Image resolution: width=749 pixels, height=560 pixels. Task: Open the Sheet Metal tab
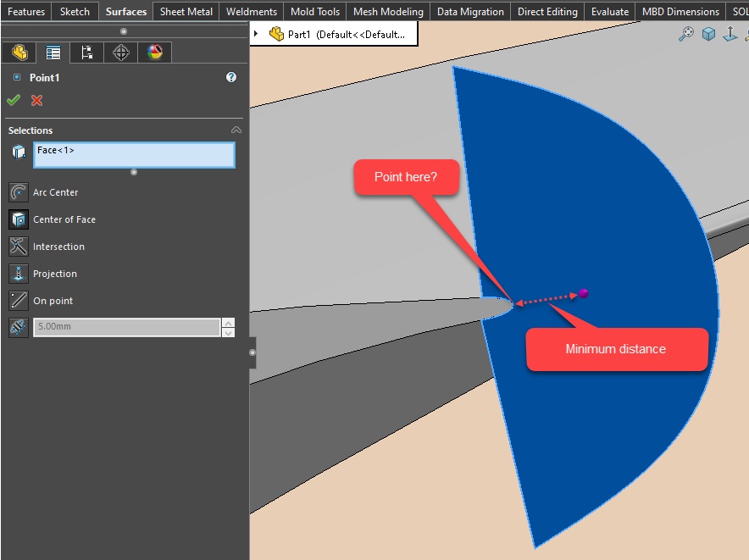click(x=186, y=12)
